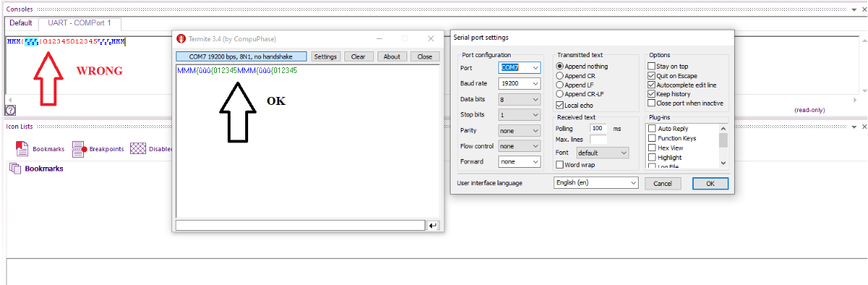This screenshot has width=868, height=285.
Task: Confirm settings with the OK button
Action: click(710, 184)
